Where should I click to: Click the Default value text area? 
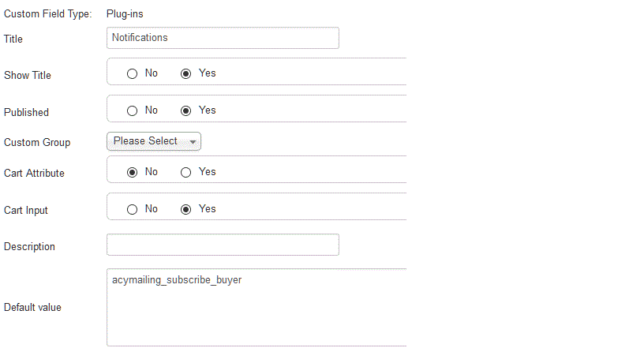(256, 307)
